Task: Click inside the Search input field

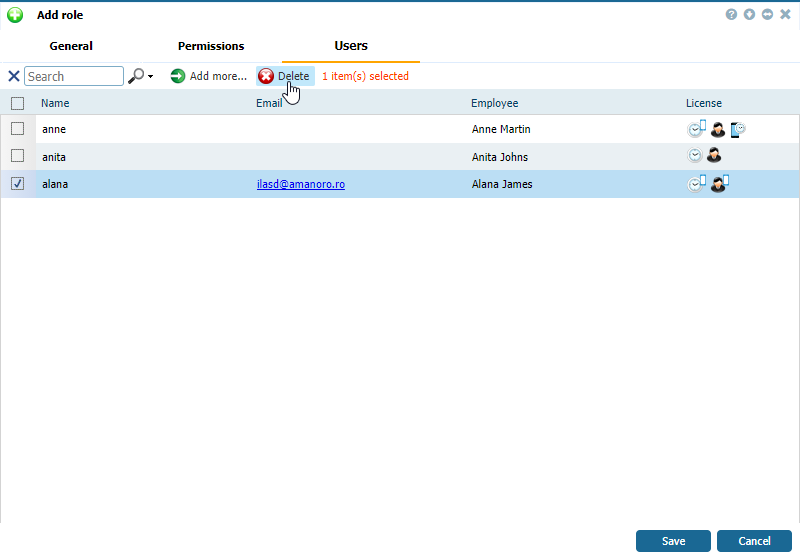Action: (74, 76)
